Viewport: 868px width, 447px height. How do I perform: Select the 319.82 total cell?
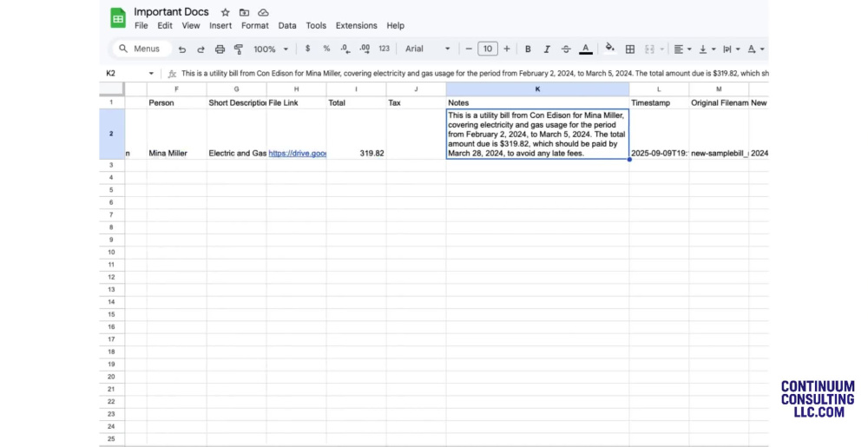click(356, 134)
